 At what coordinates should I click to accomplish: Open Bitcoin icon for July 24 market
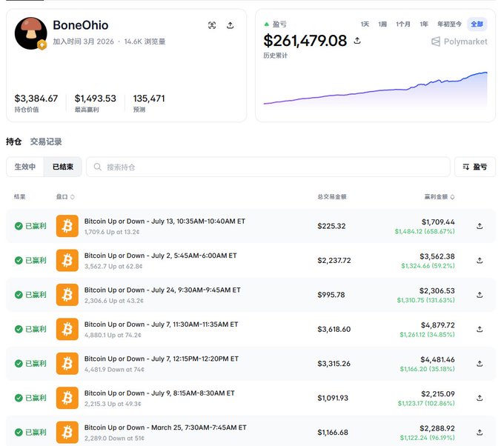click(x=67, y=295)
